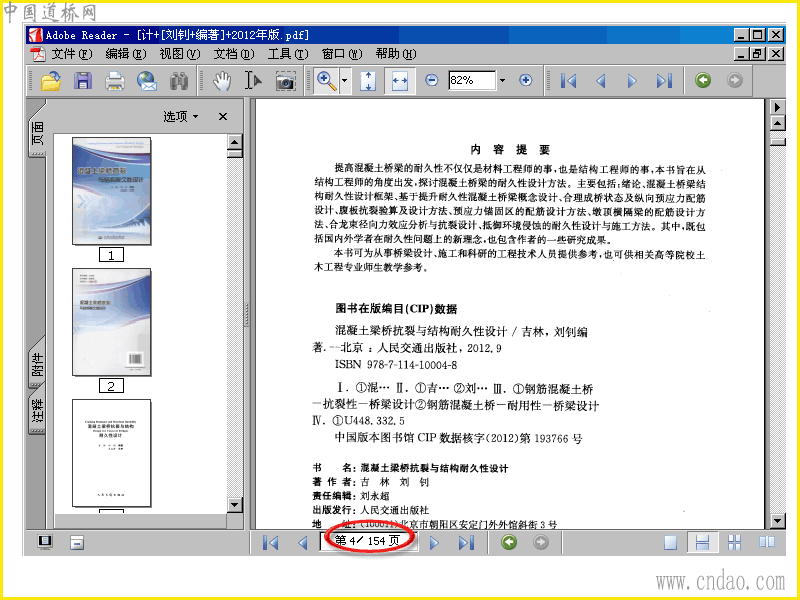This screenshot has height=600, width=800.
Task: Open the 文件(F) menu
Action: [x=71, y=54]
